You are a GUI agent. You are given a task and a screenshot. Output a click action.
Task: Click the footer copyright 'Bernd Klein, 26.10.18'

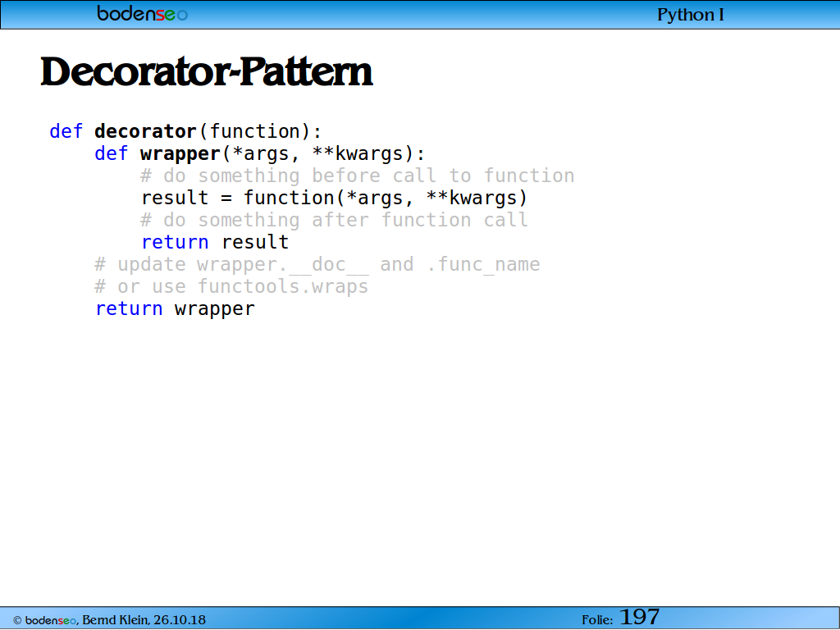[109, 620]
